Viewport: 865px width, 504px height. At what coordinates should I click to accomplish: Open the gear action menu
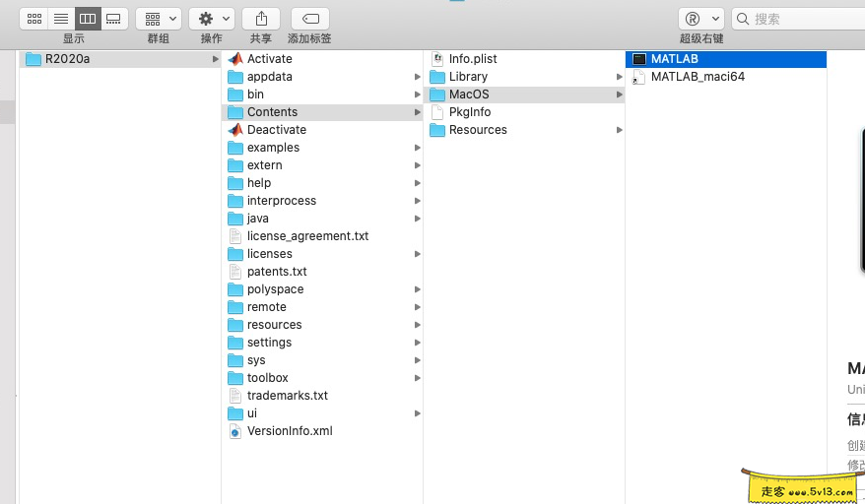click(211, 19)
